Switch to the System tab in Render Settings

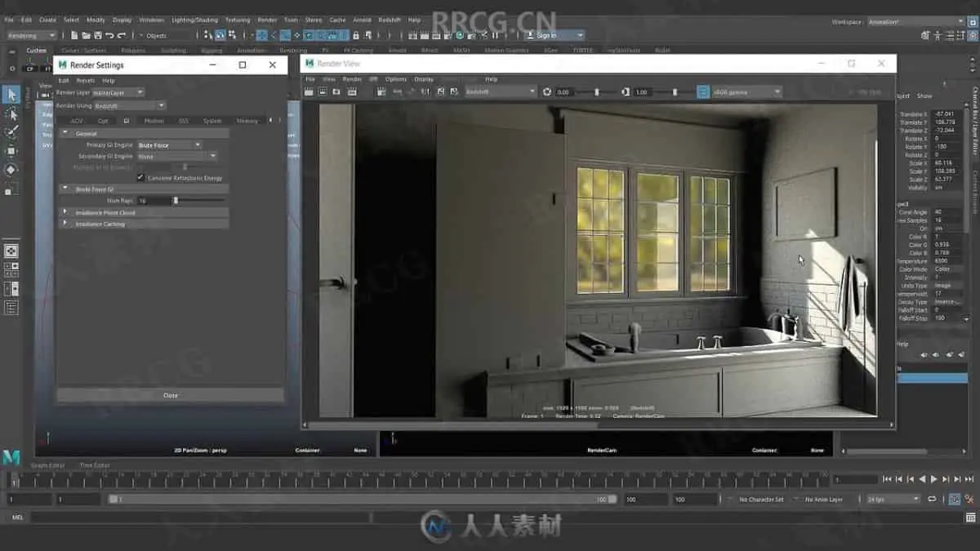pyautogui.click(x=212, y=121)
